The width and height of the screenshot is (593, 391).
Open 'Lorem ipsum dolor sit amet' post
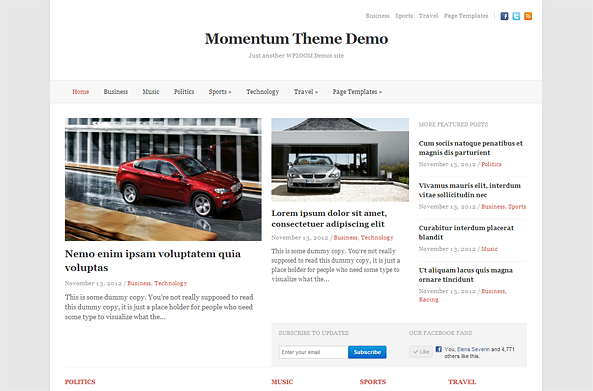click(329, 219)
